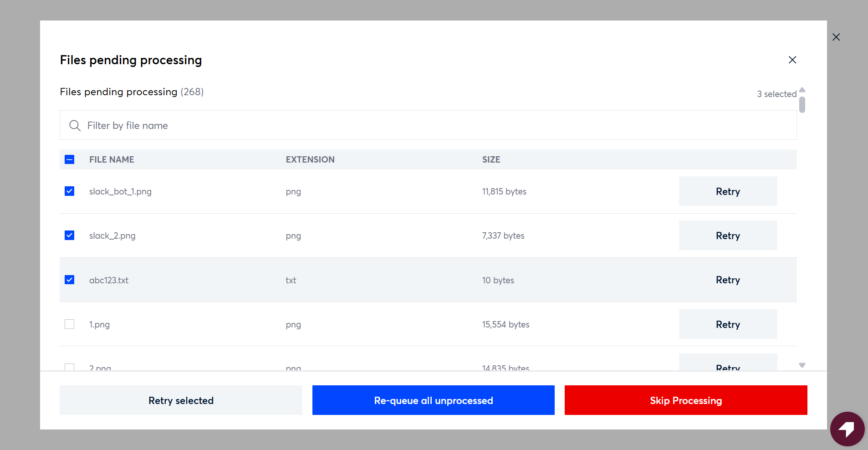868x450 pixels.
Task: Click the search magnifier icon
Action: pos(75,126)
